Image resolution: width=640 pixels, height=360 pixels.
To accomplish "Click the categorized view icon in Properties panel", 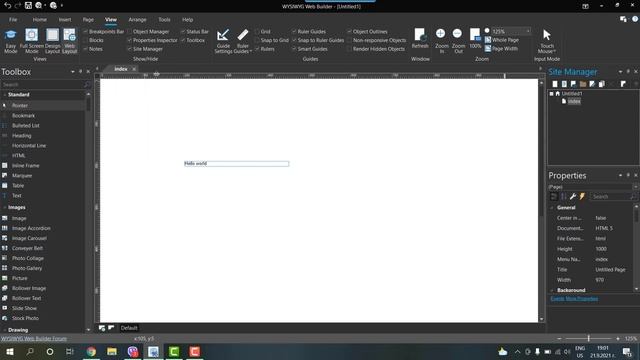I will click(x=554, y=197).
